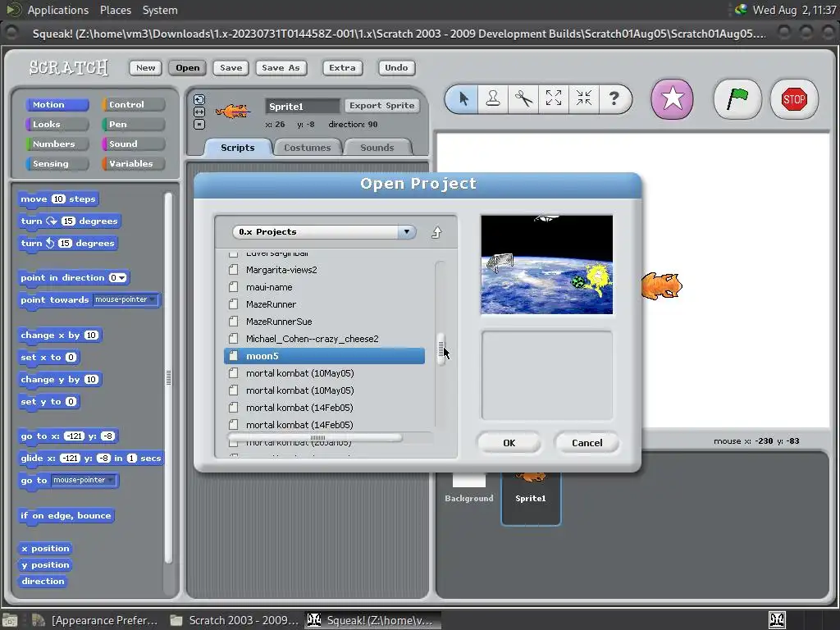Click the moon5 project preview thumbnail
This screenshot has height=630, width=840.
click(546, 264)
